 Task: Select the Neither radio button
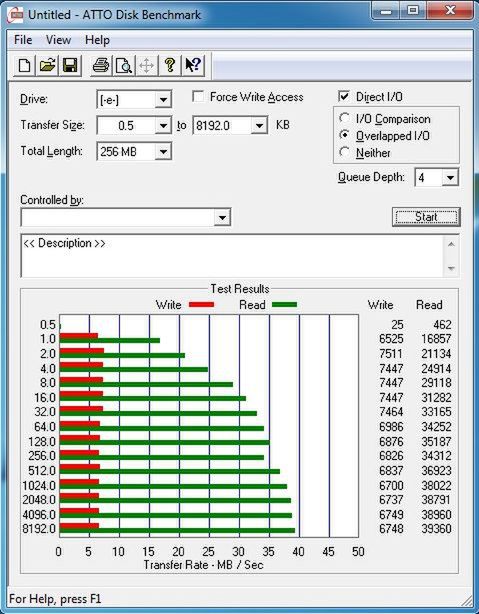coord(344,152)
